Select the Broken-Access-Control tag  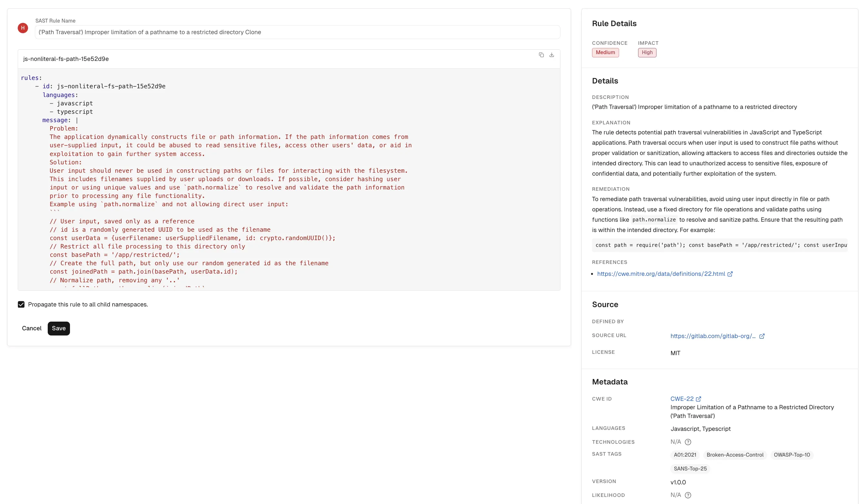(x=735, y=455)
